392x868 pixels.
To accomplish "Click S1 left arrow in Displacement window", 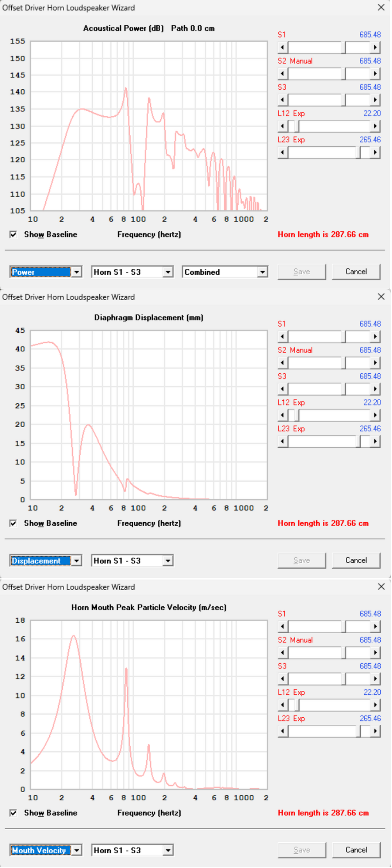I will (x=283, y=336).
